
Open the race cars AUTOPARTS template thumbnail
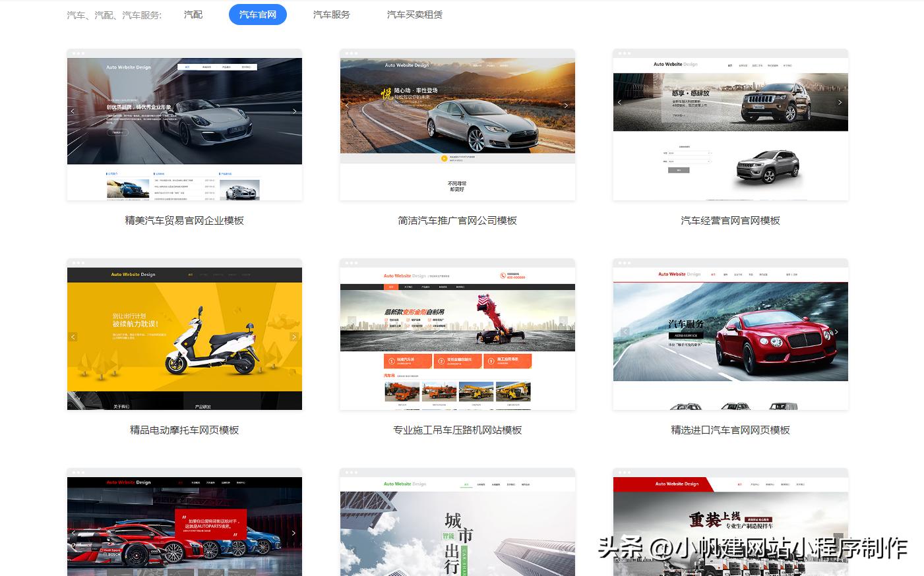point(185,522)
